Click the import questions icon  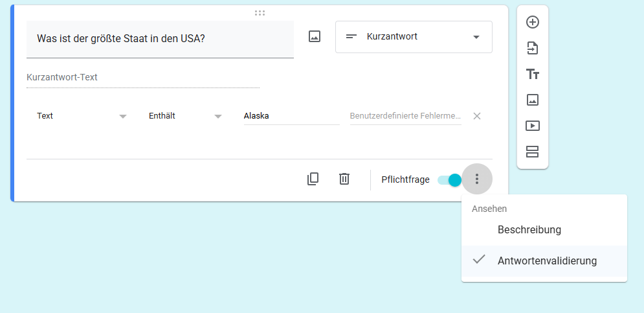532,48
